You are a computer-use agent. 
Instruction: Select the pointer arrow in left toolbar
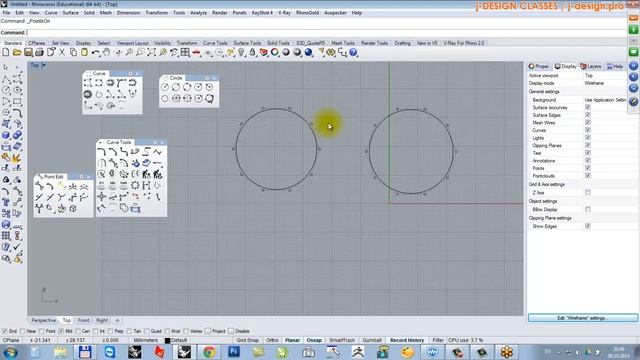tap(6, 67)
